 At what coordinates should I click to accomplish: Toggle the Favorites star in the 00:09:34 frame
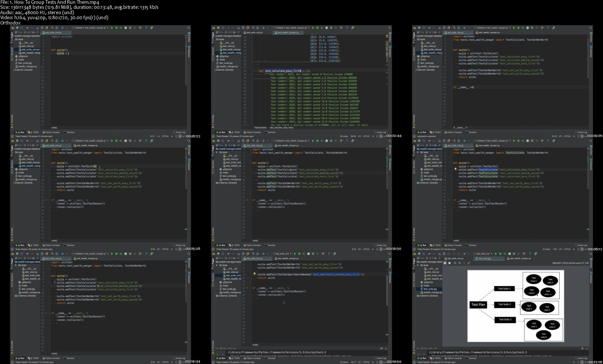pyautogui.click(x=12, y=353)
